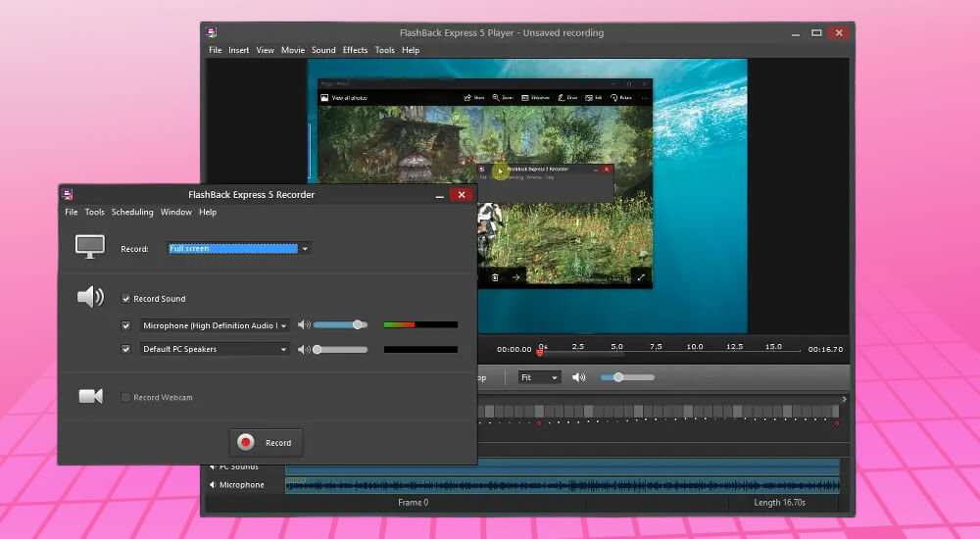Minimize the Recorder window
Image resolution: width=980 pixels, height=539 pixels.
pos(440,195)
